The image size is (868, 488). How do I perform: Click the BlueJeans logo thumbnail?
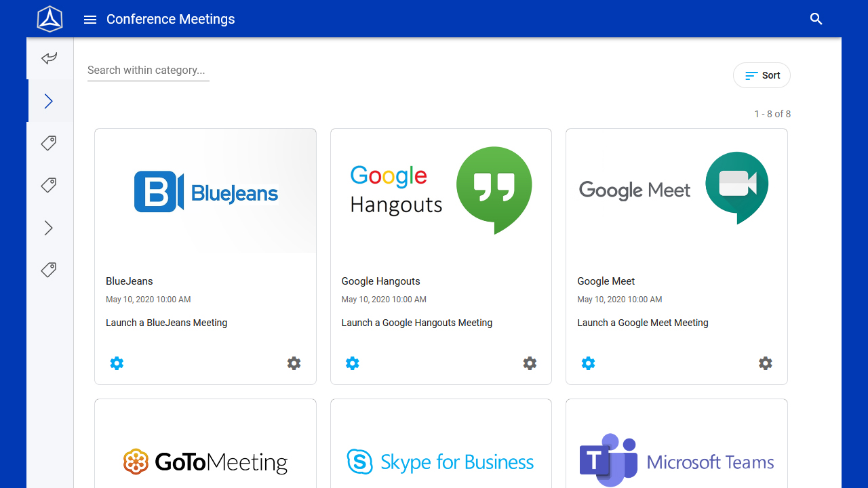pyautogui.click(x=205, y=191)
